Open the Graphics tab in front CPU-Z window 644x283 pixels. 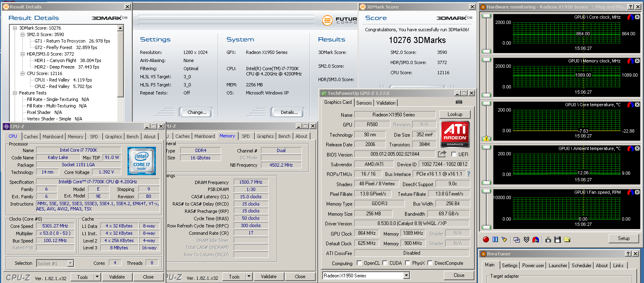tap(113, 137)
